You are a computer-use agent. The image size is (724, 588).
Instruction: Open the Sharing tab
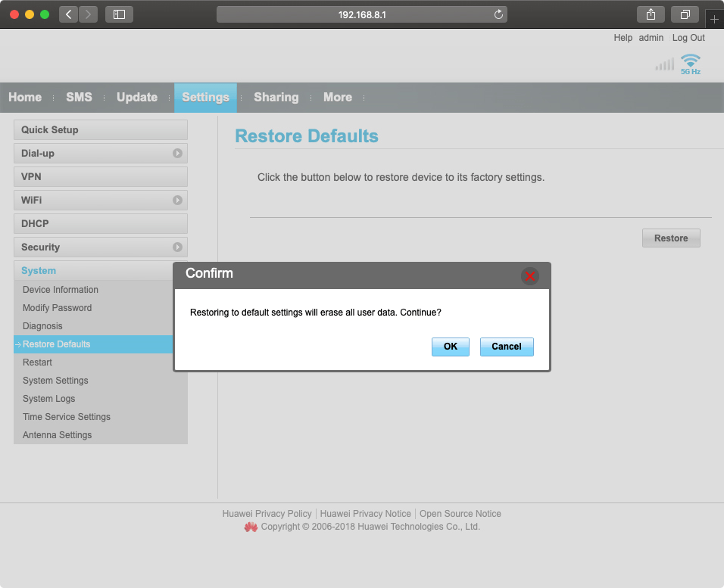(x=276, y=97)
